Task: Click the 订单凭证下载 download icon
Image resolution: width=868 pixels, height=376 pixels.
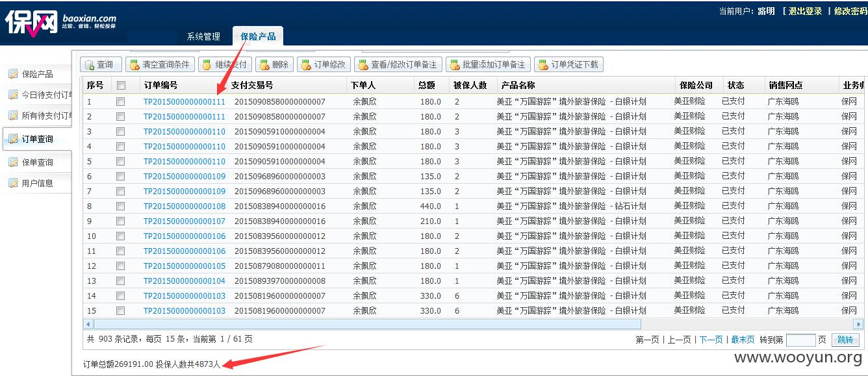Action: (543, 65)
